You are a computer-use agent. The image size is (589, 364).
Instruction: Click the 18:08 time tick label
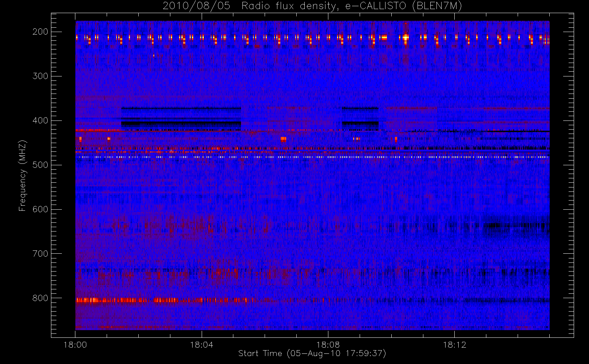click(328, 345)
